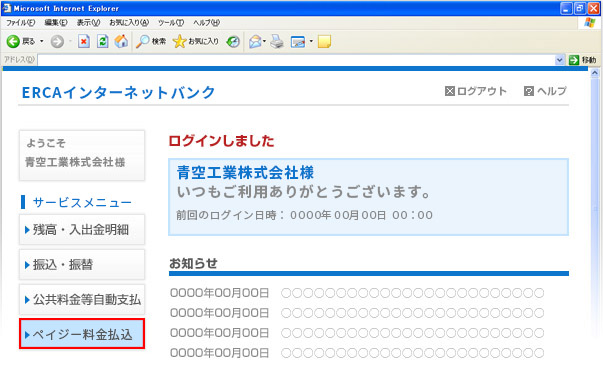Expand the Mail icon dropdown arrow
Viewport: 603px width, 380px height.
[x=265, y=41]
